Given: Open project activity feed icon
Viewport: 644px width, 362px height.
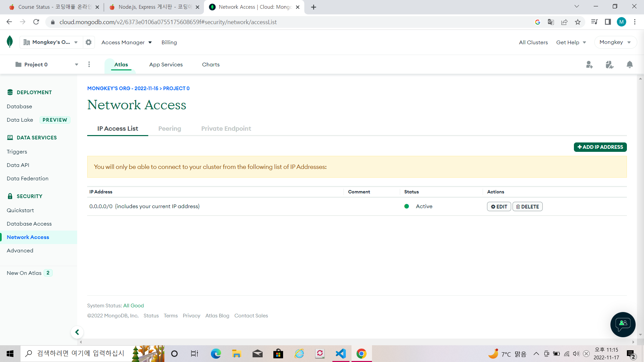Looking at the screenshot, I should coord(609,64).
